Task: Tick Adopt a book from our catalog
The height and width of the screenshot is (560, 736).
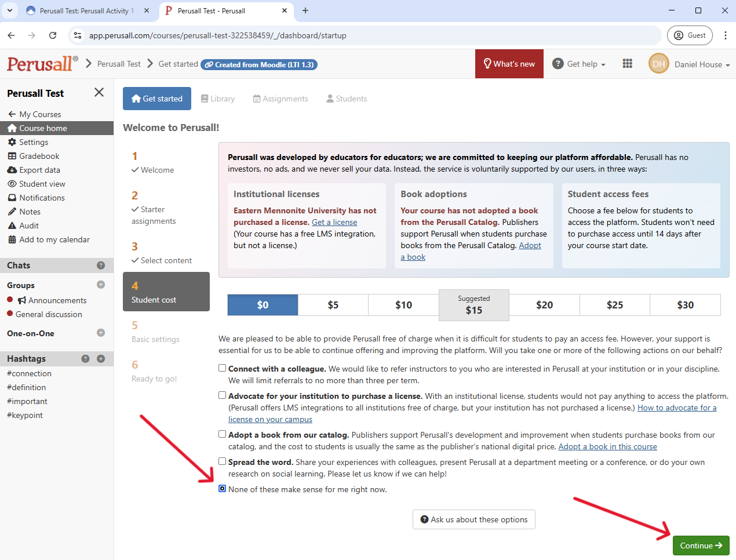Action: (x=222, y=434)
